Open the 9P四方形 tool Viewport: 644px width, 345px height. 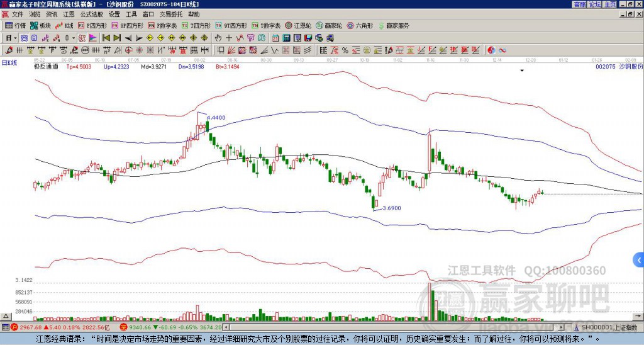[x=128, y=25]
